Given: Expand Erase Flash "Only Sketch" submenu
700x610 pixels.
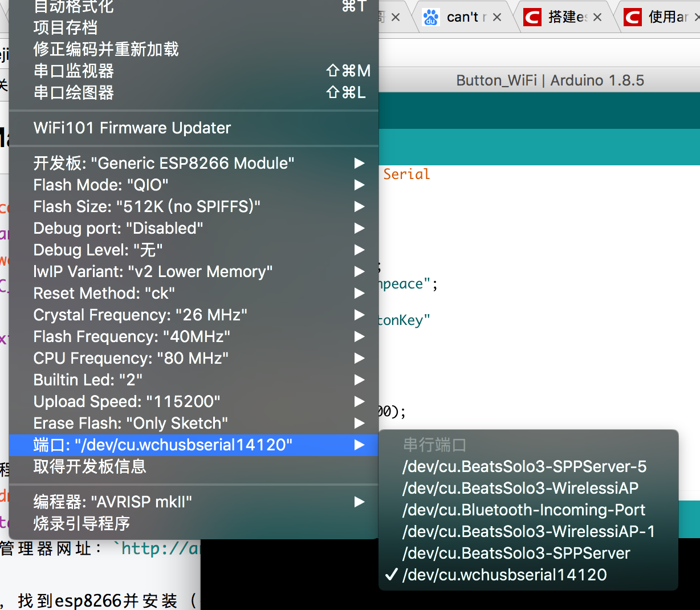Looking at the screenshot, I should pos(194,423).
